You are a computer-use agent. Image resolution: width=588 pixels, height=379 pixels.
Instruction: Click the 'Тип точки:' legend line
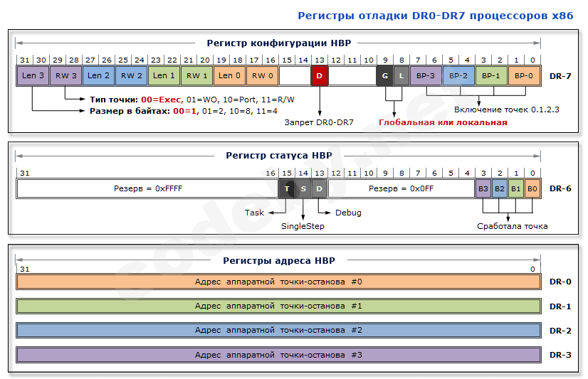click(192, 100)
